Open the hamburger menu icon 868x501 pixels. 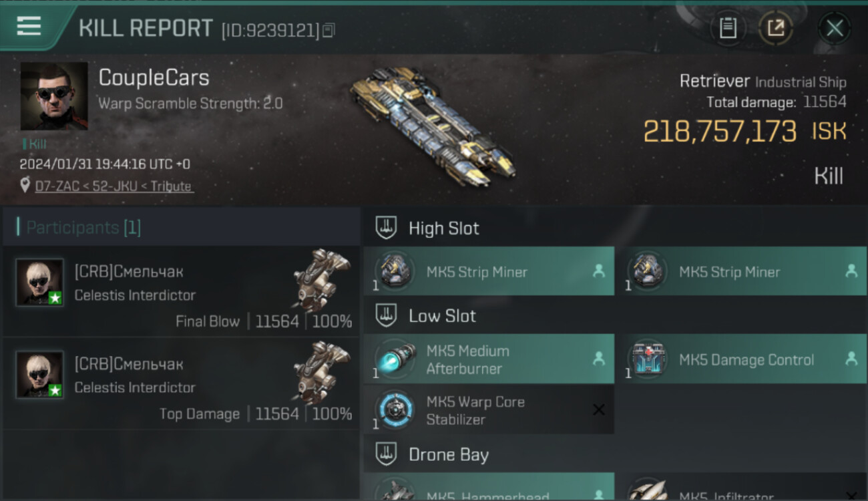pos(29,26)
